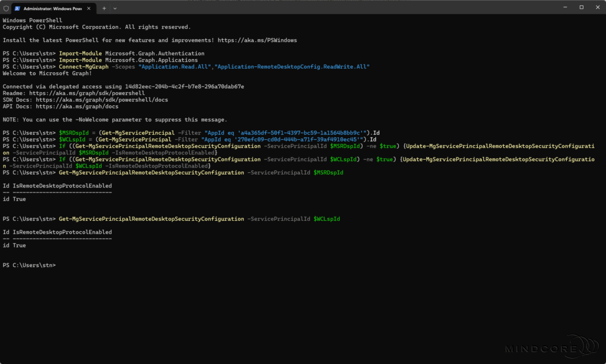Click 'Welcome to Microsoft Graph!' text
The height and width of the screenshot is (364, 606).
pos(47,73)
